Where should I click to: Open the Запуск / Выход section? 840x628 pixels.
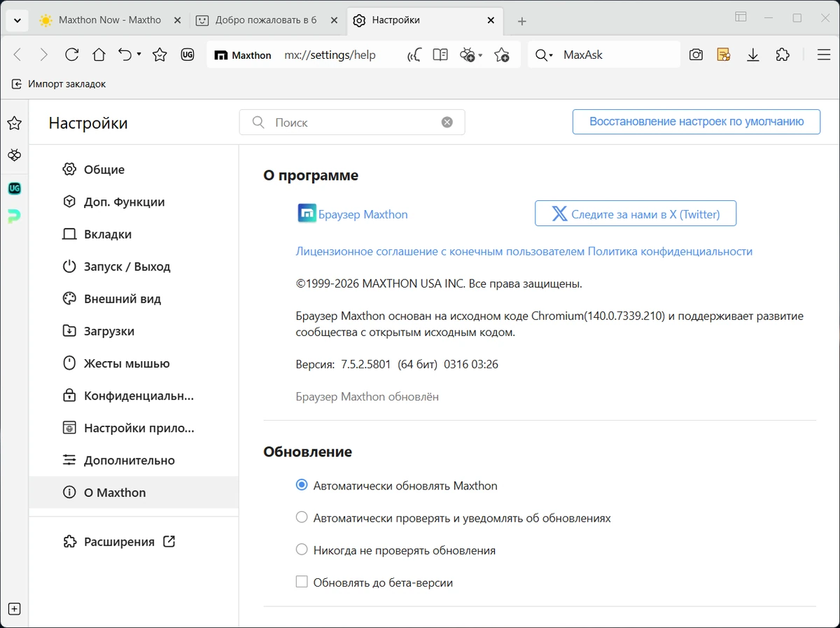(x=134, y=266)
